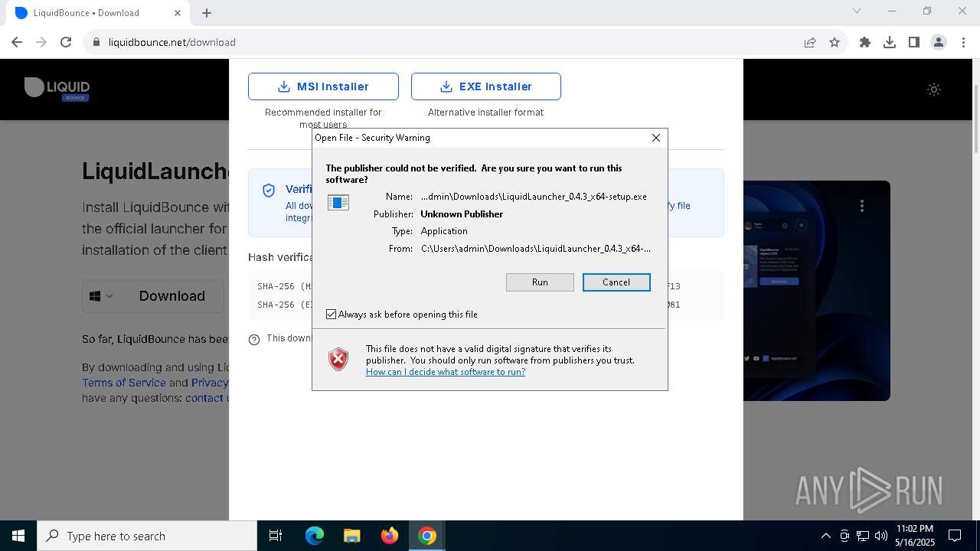The image size is (980, 551).
Task: Select the LiquidBounce Download tab
Action: (97, 13)
